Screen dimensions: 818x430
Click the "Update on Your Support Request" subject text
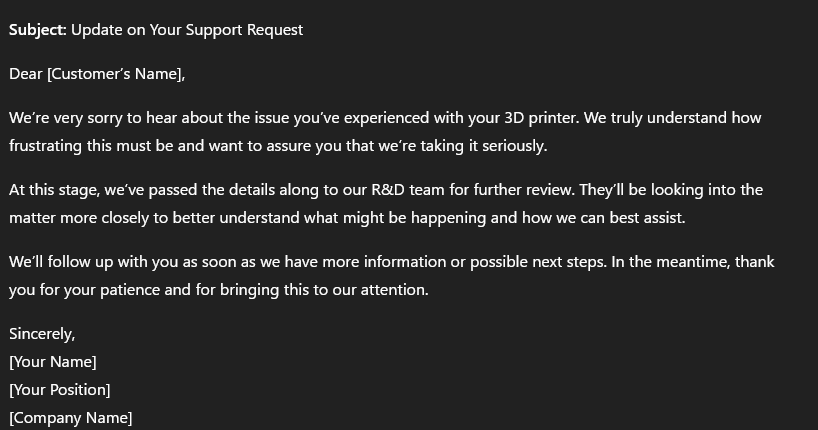tap(187, 29)
